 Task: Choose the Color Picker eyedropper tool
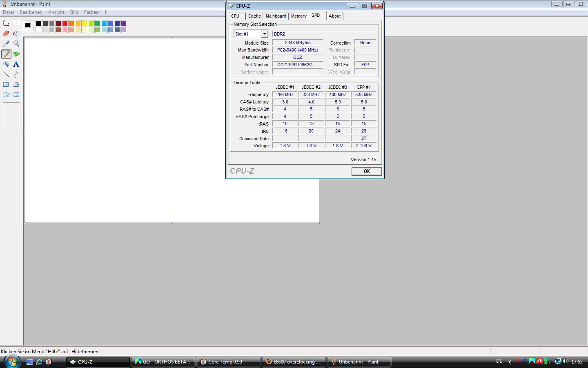tap(6, 44)
